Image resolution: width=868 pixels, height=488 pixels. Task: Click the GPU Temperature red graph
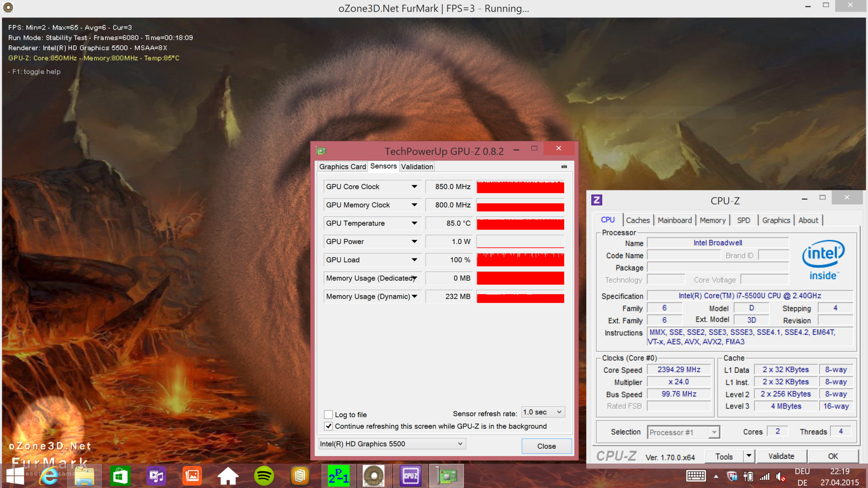(520, 224)
